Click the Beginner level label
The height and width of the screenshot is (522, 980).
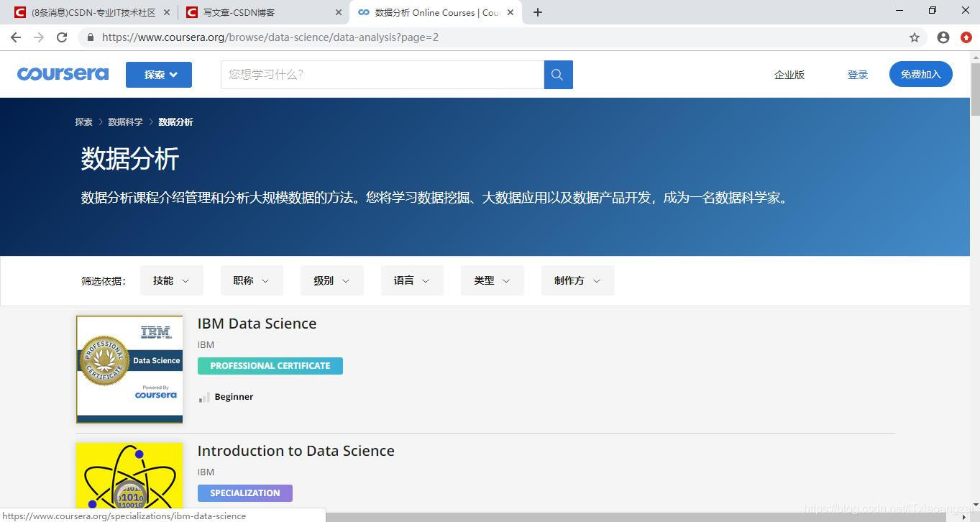coord(234,396)
